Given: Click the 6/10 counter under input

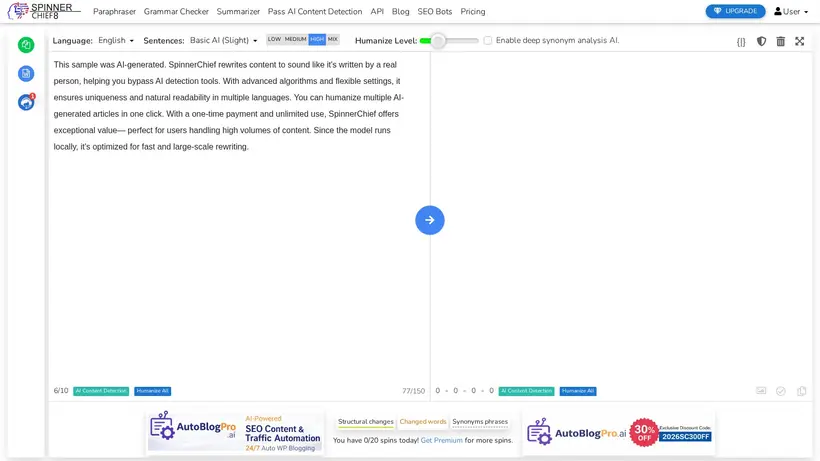Looking at the screenshot, I should coord(61,391).
